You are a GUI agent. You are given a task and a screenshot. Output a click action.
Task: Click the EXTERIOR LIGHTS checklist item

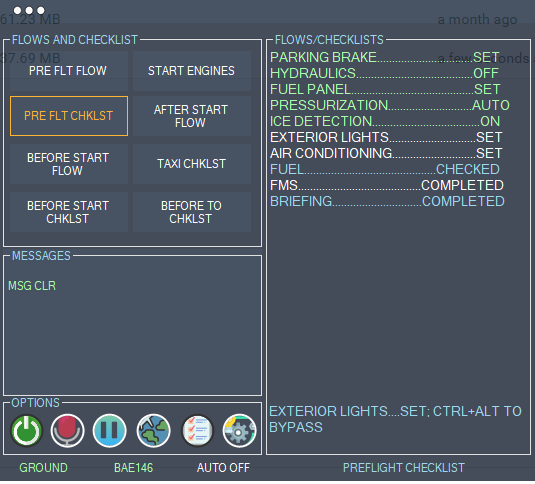point(386,137)
